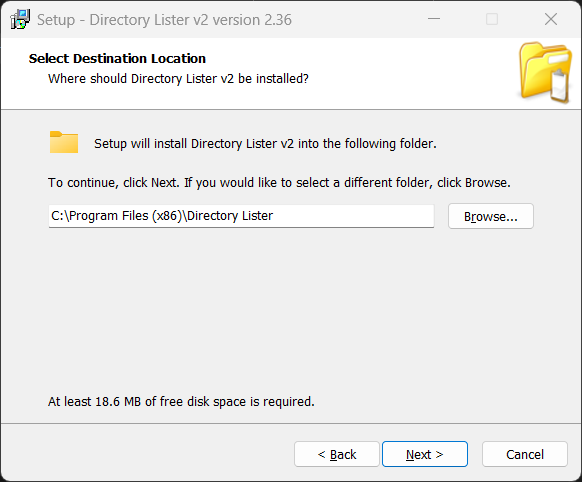Click the 'To continue, click Next' instruction text
Image resolution: width=582 pixels, height=482 pixels.
tap(279, 183)
